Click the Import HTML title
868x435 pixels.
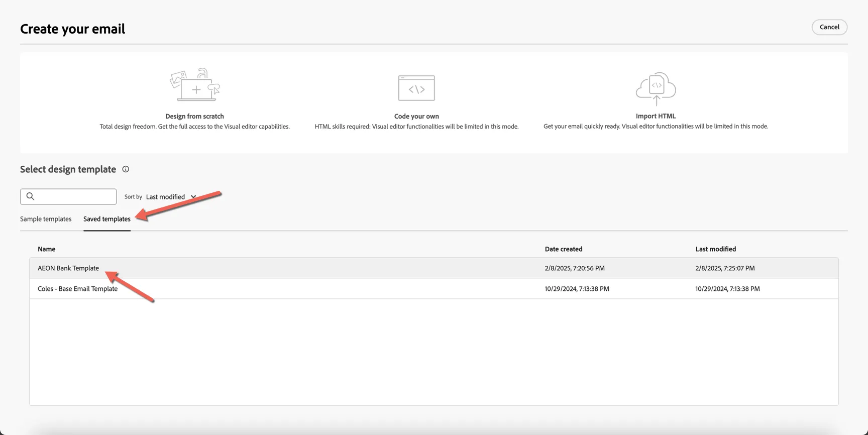click(656, 116)
